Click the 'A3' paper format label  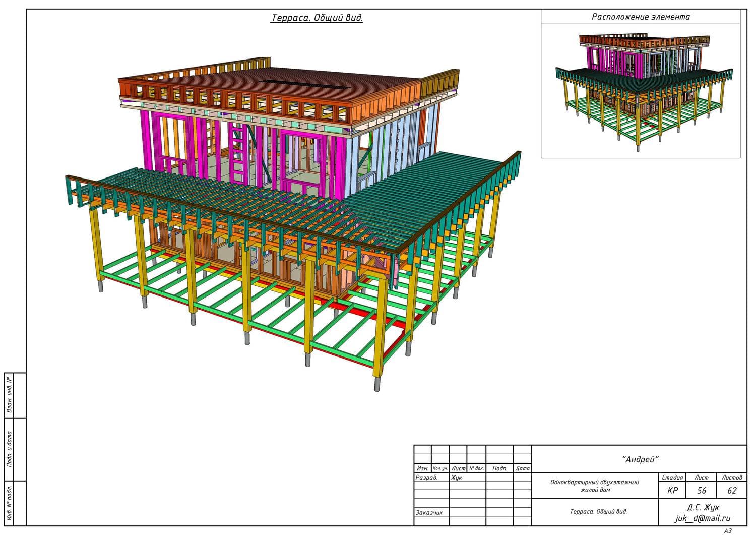pos(727,530)
